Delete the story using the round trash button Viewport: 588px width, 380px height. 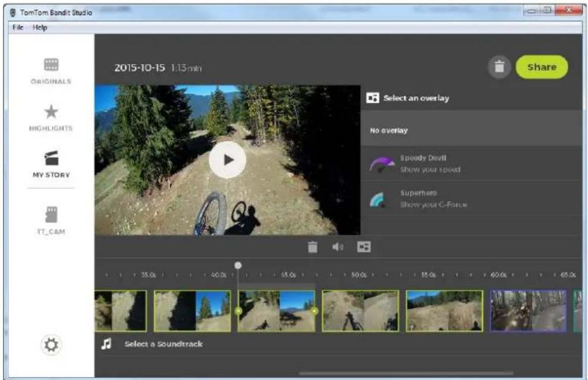[499, 67]
